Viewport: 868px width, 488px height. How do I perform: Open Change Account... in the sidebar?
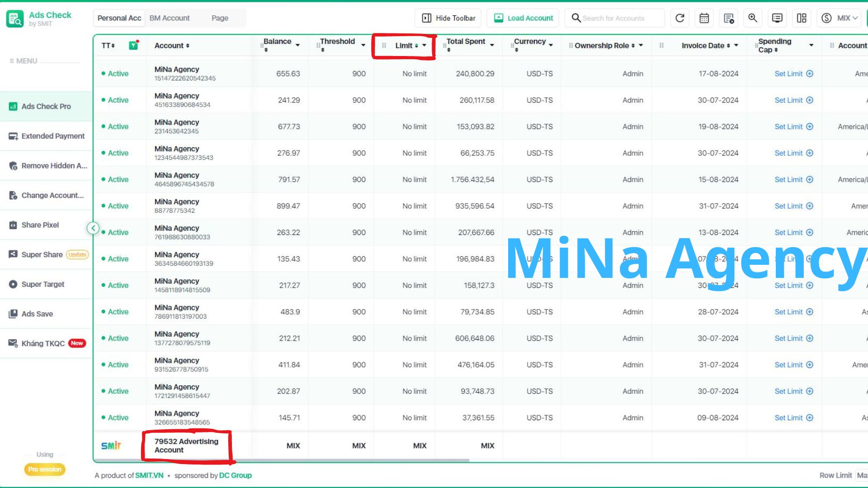(x=46, y=195)
